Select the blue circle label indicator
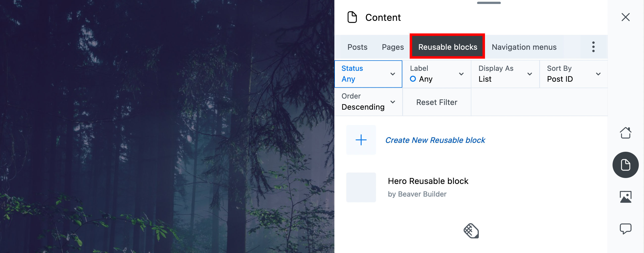This screenshot has width=644, height=253. coord(413,79)
